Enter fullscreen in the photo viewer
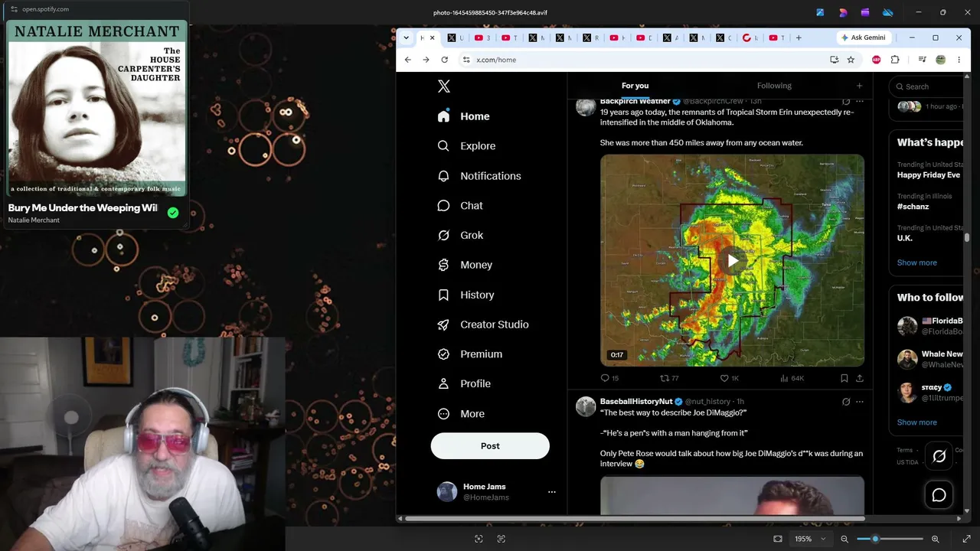Screen dimensions: 980x551 [966, 539]
